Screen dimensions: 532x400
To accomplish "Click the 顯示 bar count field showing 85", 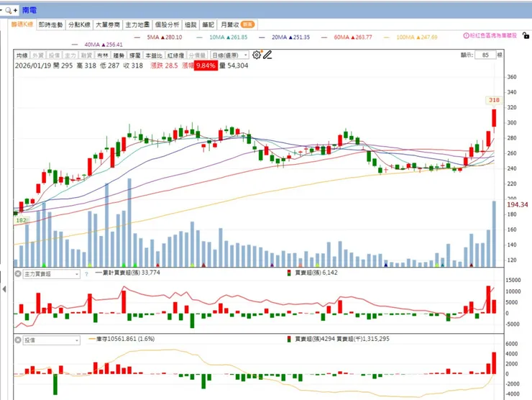I will click(485, 55).
